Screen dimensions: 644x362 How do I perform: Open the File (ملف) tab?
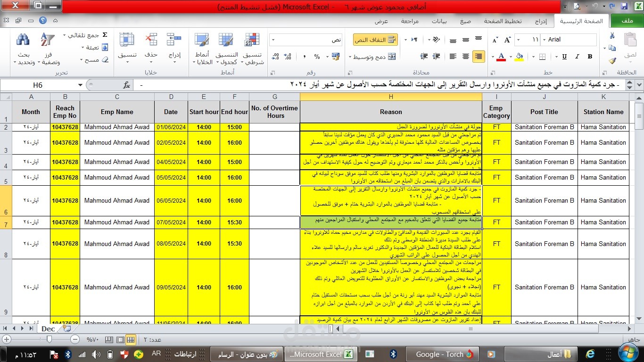click(x=627, y=21)
